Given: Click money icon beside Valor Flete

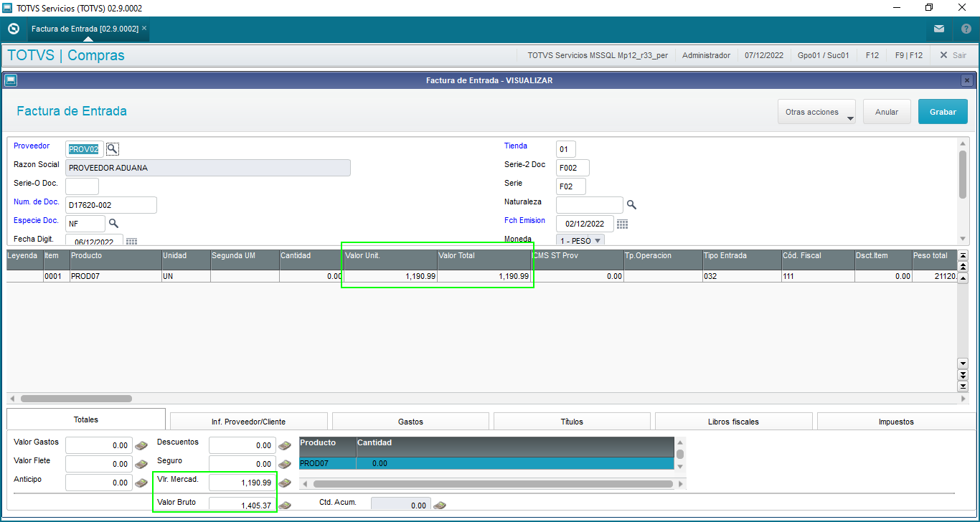Looking at the screenshot, I should point(141,464).
